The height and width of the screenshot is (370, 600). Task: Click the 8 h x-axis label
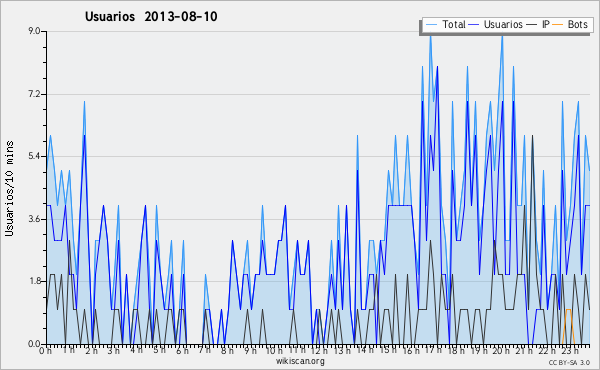point(227,350)
